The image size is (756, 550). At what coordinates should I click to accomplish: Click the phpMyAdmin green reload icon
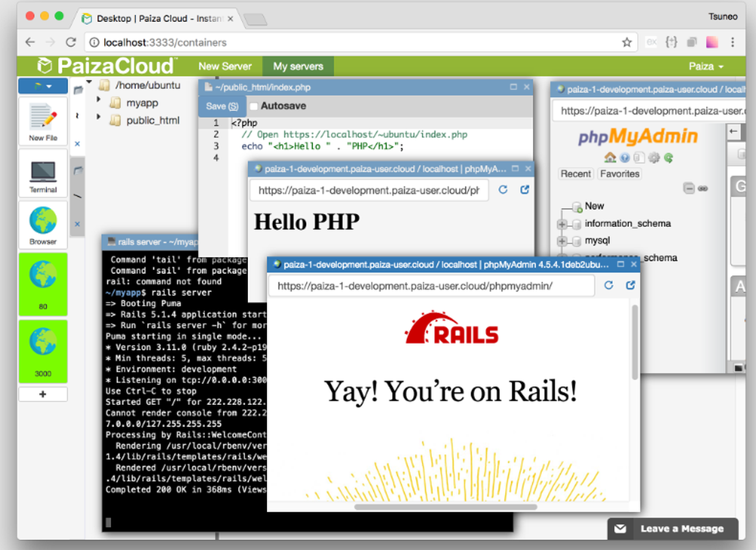click(x=668, y=158)
